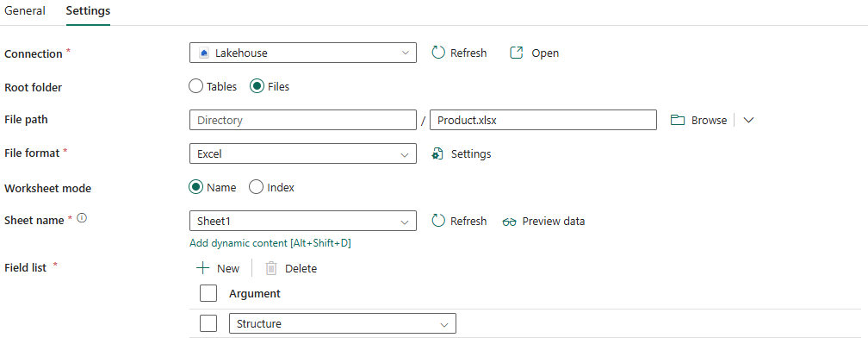Expand the Structure argument dropdown

click(342, 323)
